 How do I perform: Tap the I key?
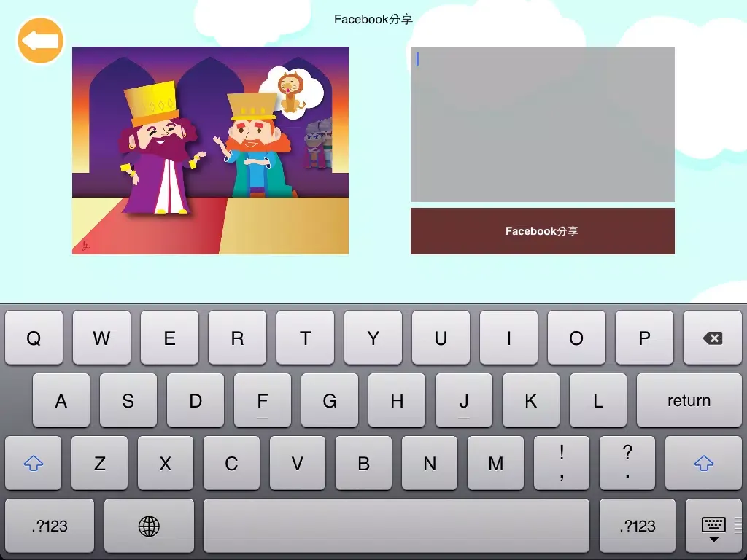(508, 338)
